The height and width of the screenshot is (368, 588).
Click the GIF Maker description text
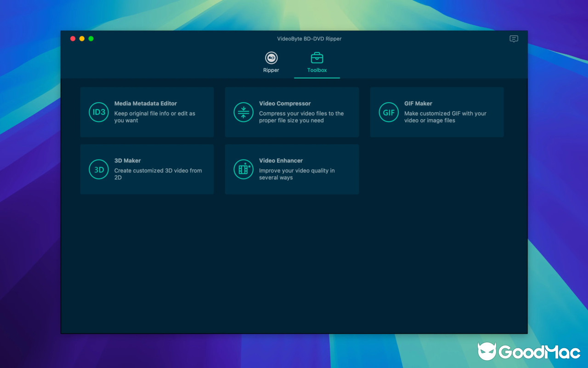(445, 117)
